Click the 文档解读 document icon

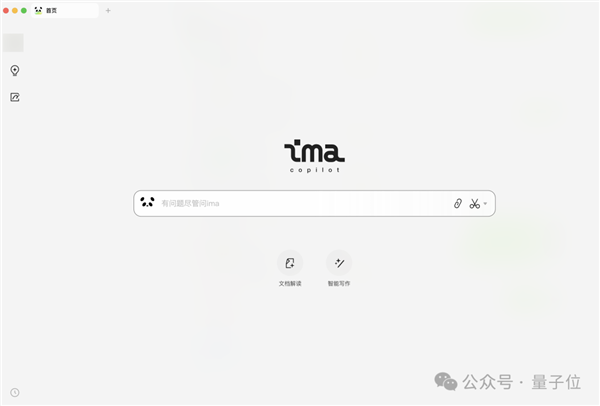290,263
